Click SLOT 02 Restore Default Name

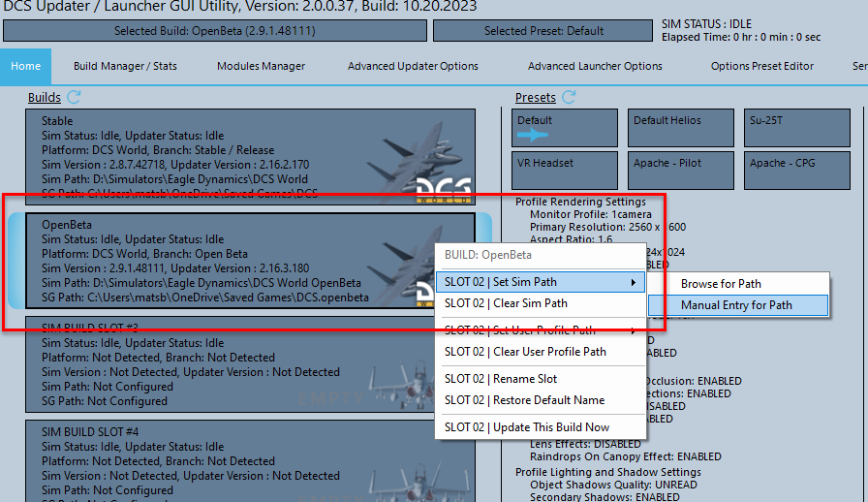[541, 400]
